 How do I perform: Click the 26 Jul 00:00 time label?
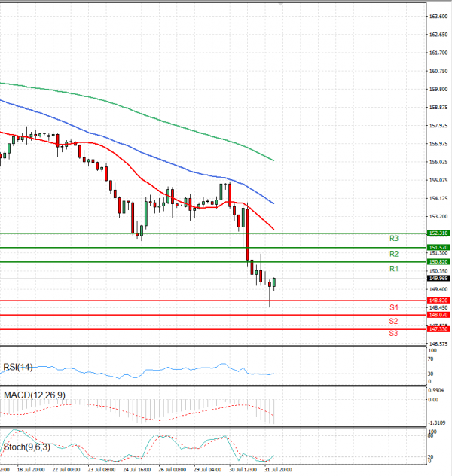pos(172,470)
